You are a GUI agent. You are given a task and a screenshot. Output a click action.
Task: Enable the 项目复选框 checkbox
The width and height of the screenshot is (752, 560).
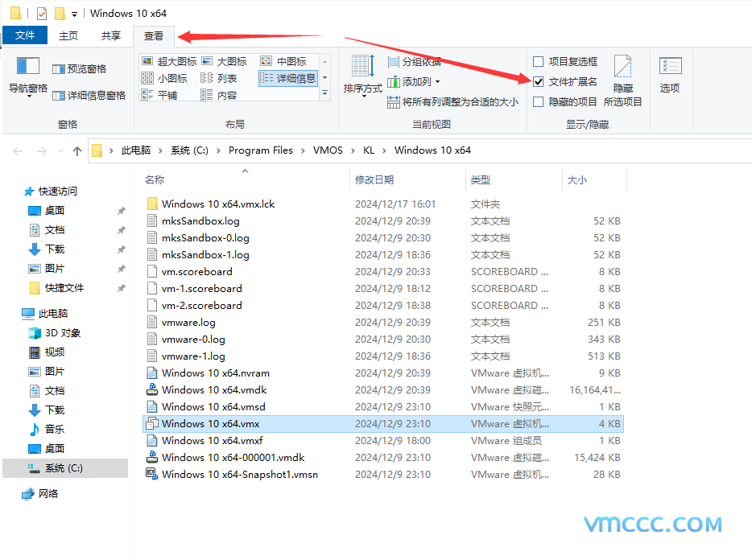click(x=538, y=61)
